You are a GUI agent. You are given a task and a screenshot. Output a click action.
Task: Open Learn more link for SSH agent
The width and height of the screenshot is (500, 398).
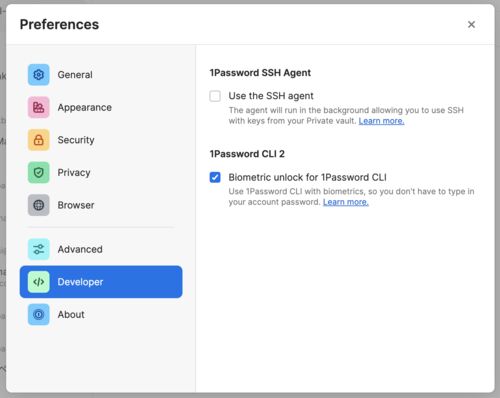click(381, 121)
